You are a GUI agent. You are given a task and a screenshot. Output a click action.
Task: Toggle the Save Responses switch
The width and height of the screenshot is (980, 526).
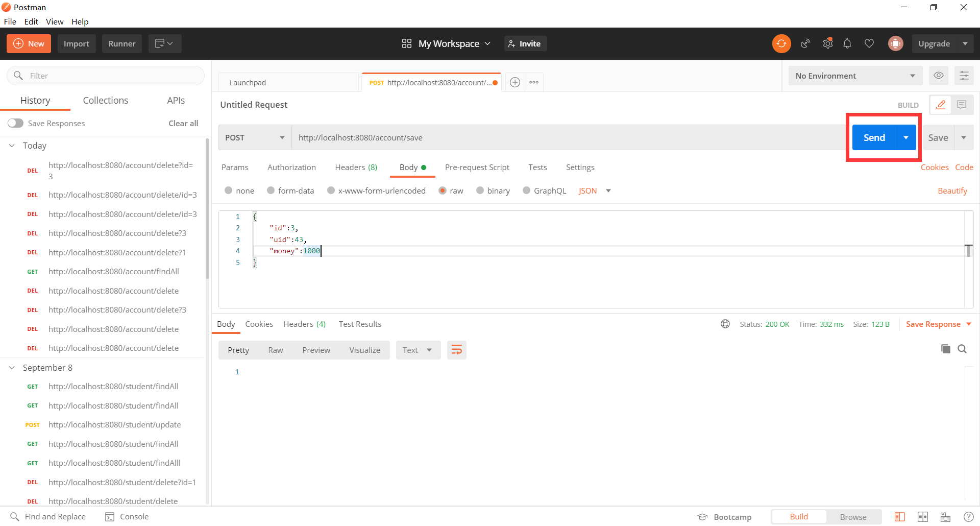coord(16,123)
